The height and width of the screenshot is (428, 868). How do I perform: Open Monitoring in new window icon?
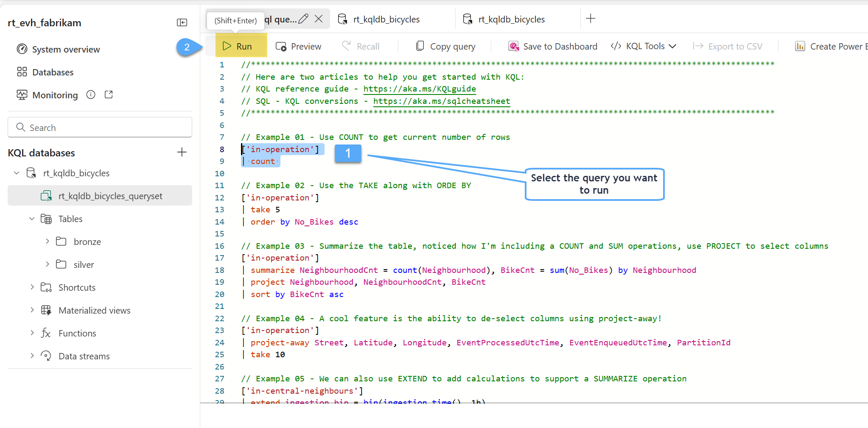click(x=109, y=94)
